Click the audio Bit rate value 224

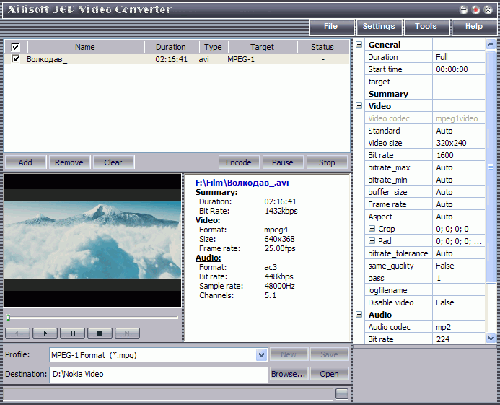(x=458, y=339)
